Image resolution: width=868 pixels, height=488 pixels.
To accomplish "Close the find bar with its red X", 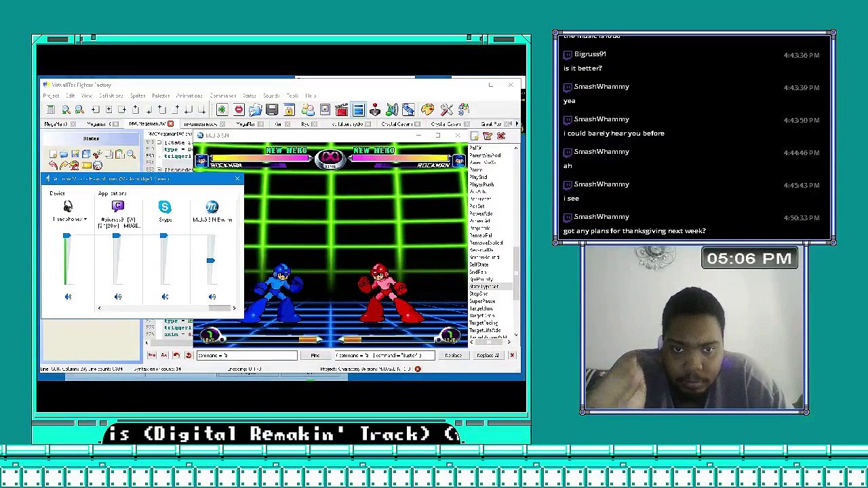I will (x=512, y=356).
